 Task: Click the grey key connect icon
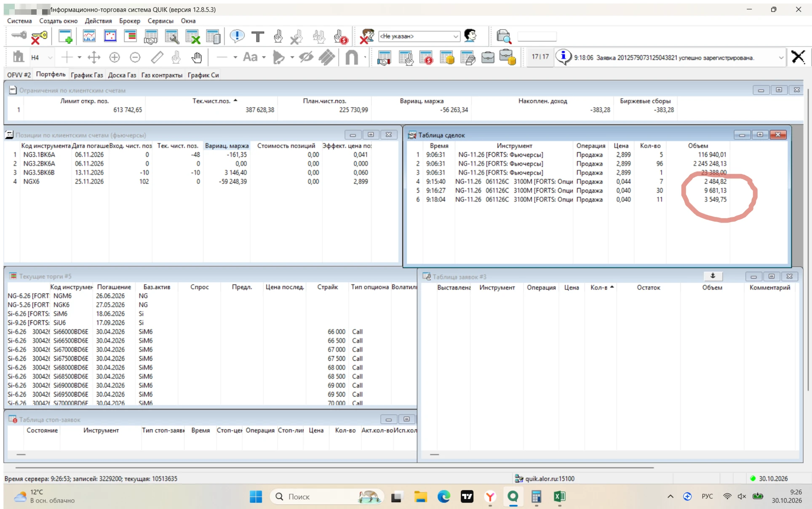point(19,36)
